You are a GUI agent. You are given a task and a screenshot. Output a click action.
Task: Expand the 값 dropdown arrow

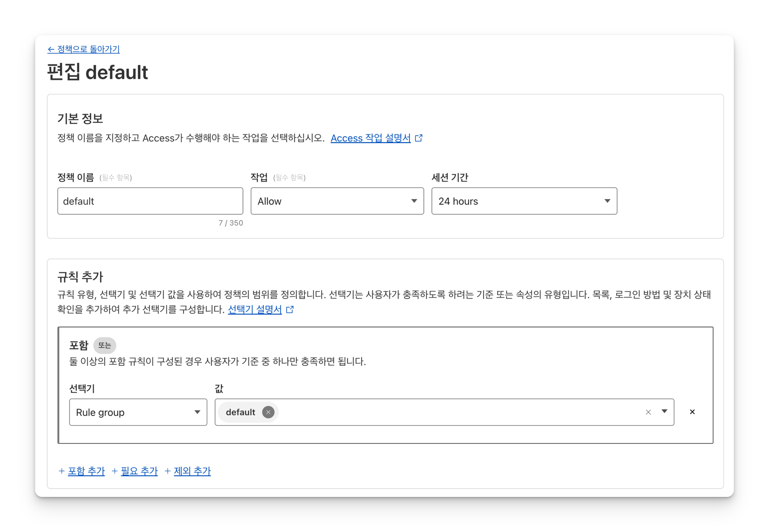coord(664,412)
